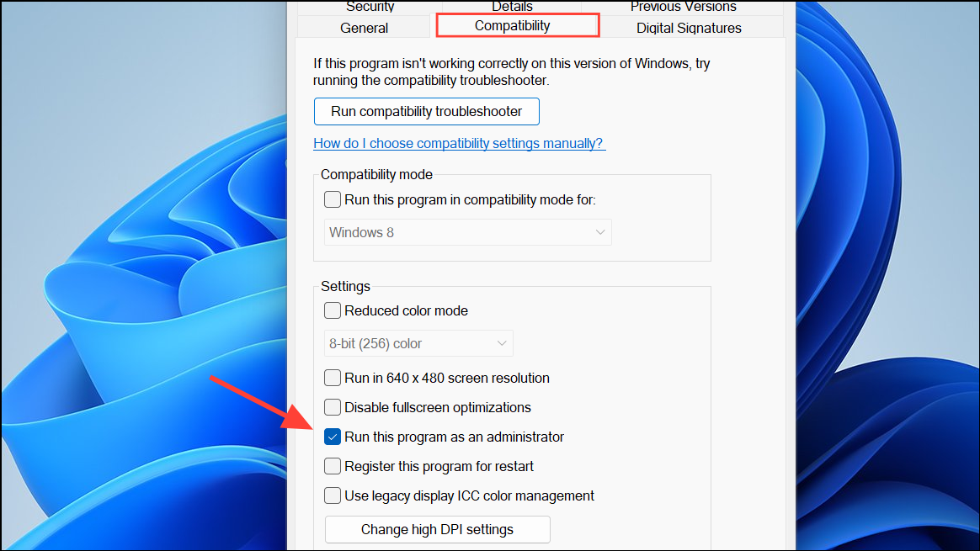The width and height of the screenshot is (980, 551).
Task: Click the blue desktop wallpaper behind the dialog
Action: (126, 336)
